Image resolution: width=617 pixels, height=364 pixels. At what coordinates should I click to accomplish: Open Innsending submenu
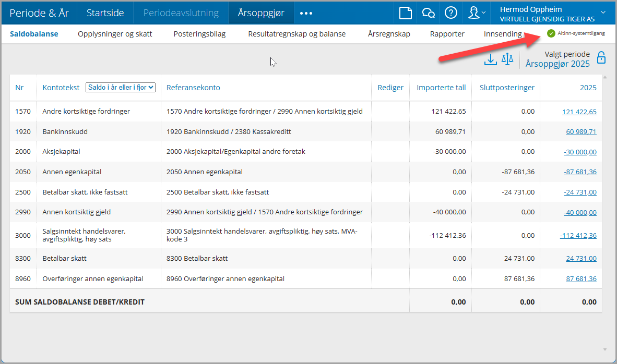503,34
